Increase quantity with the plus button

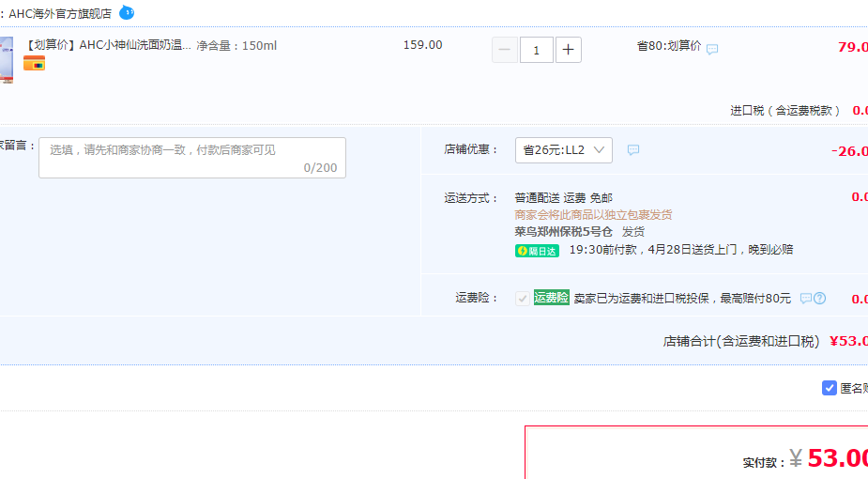coord(569,50)
